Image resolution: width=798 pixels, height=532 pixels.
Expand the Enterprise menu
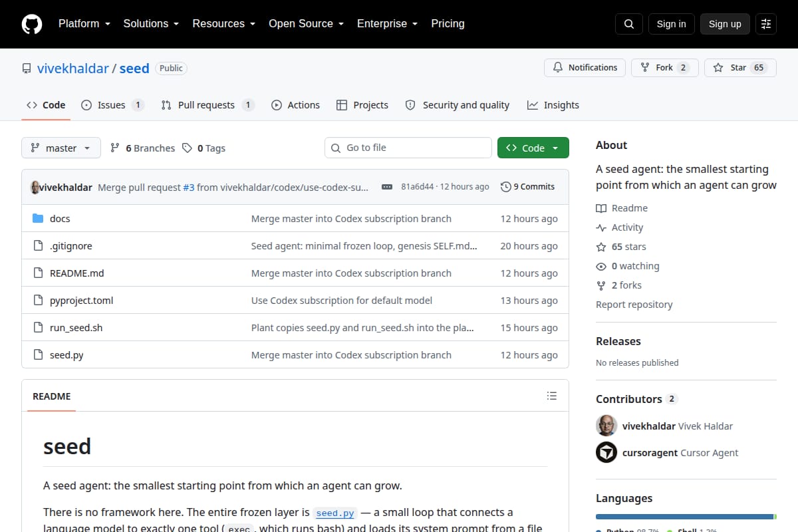click(387, 24)
